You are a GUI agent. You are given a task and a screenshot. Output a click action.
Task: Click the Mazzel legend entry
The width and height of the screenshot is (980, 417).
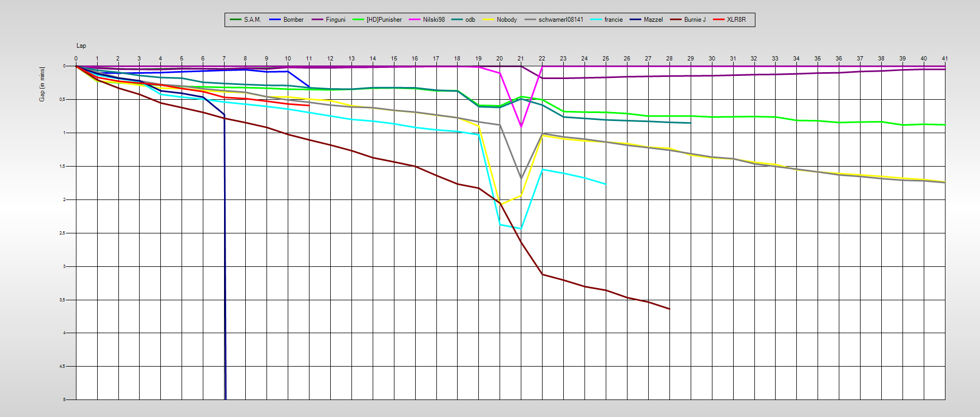coord(653,20)
